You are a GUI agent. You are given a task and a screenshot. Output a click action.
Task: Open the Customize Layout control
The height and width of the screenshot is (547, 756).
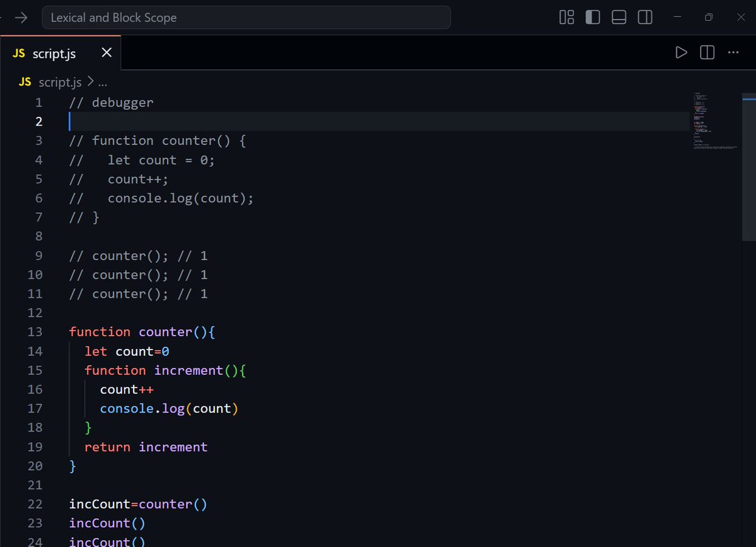[566, 17]
